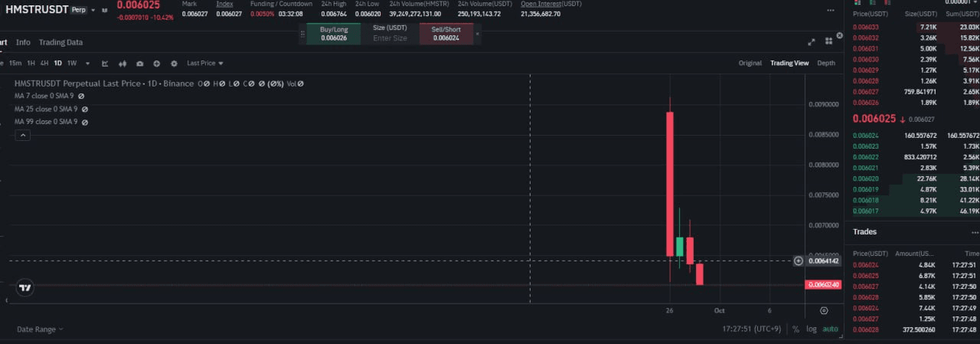Screen dimensions: 980x344
Task: Click trade row with amount 372.500260
Action: click(915, 329)
